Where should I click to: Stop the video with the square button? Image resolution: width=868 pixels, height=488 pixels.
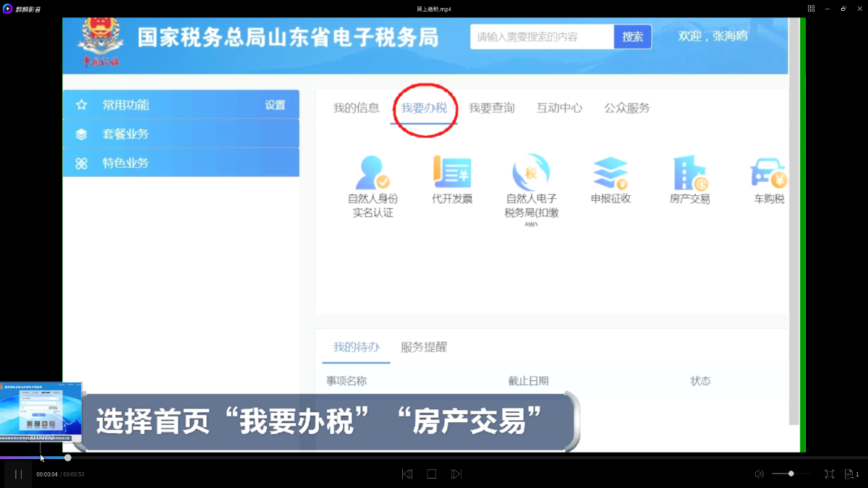pos(432,474)
